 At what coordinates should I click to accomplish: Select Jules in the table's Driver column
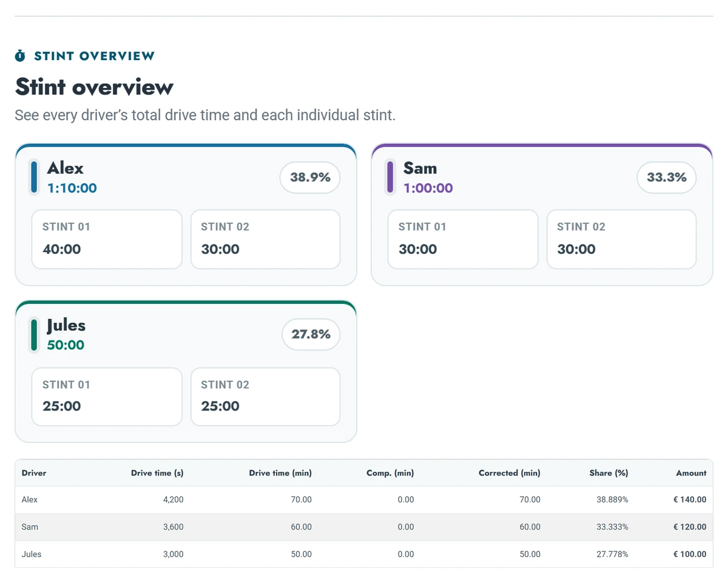tap(32, 554)
